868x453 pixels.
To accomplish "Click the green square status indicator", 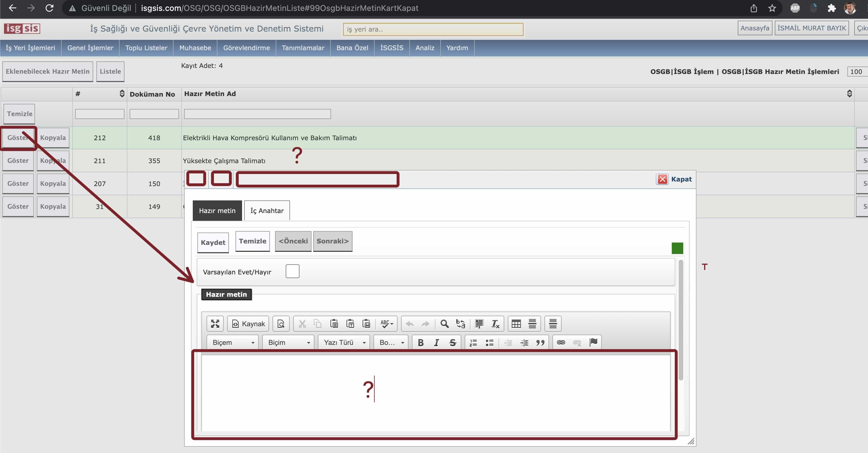I will 677,248.
